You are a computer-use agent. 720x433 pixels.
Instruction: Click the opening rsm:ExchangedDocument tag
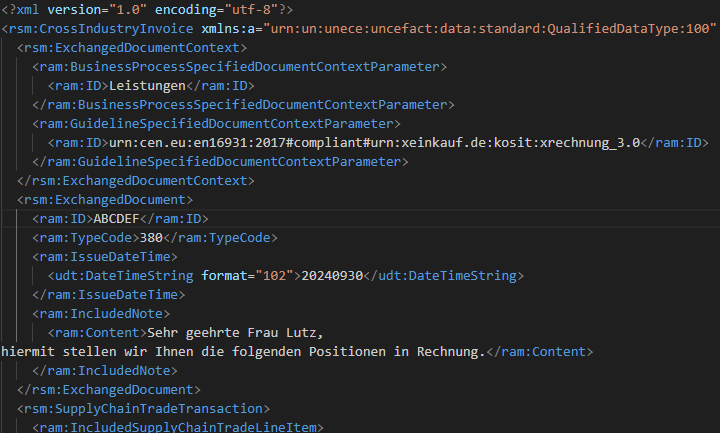(x=105, y=200)
